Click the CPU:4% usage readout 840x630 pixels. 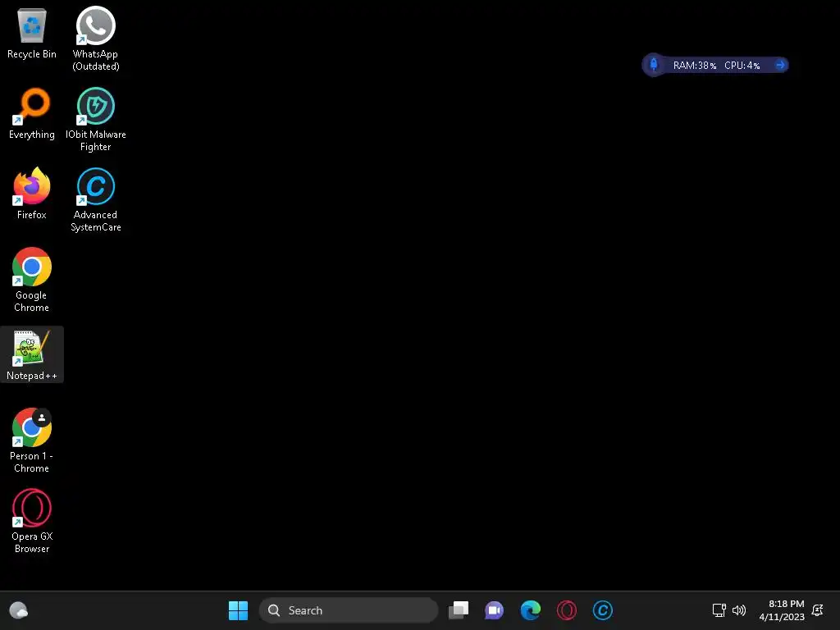[x=742, y=66]
